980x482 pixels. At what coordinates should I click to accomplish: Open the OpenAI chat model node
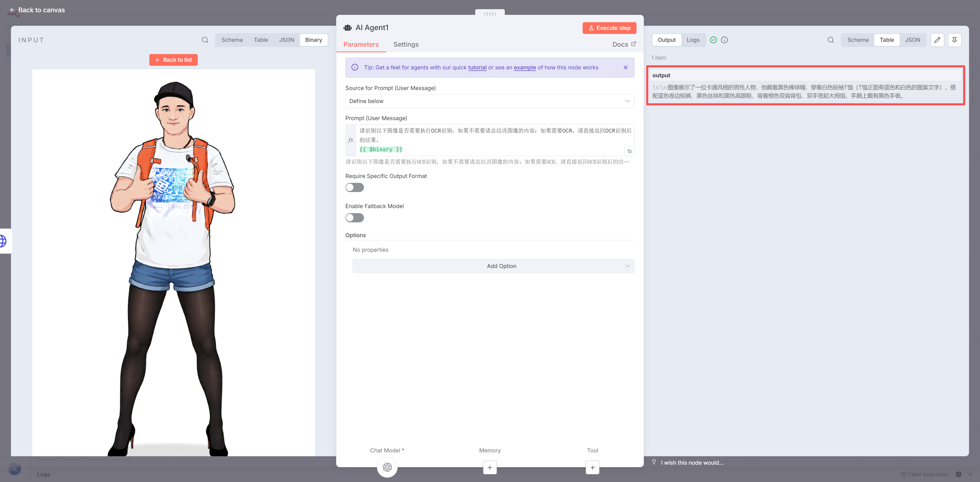pos(387,467)
